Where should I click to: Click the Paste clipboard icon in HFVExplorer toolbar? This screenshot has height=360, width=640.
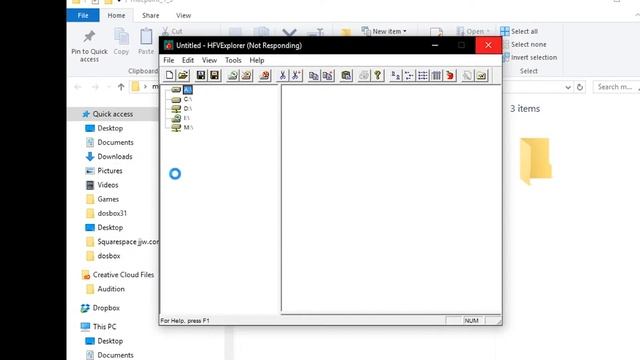click(346, 75)
